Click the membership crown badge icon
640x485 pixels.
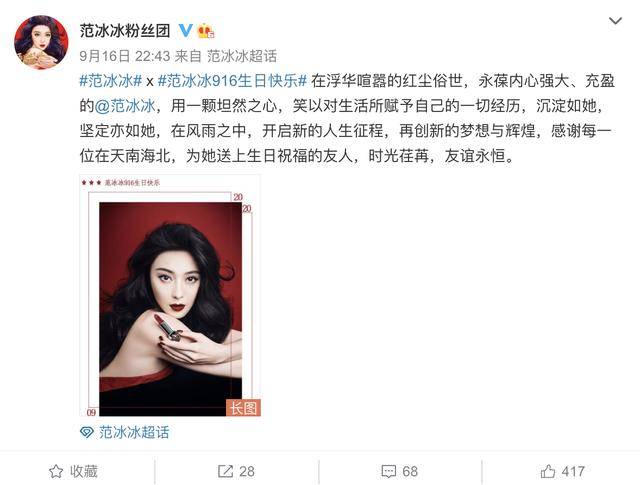click(x=206, y=31)
